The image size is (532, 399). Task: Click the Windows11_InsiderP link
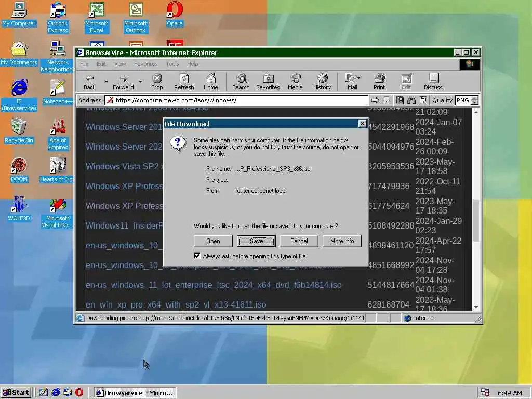click(124, 225)
